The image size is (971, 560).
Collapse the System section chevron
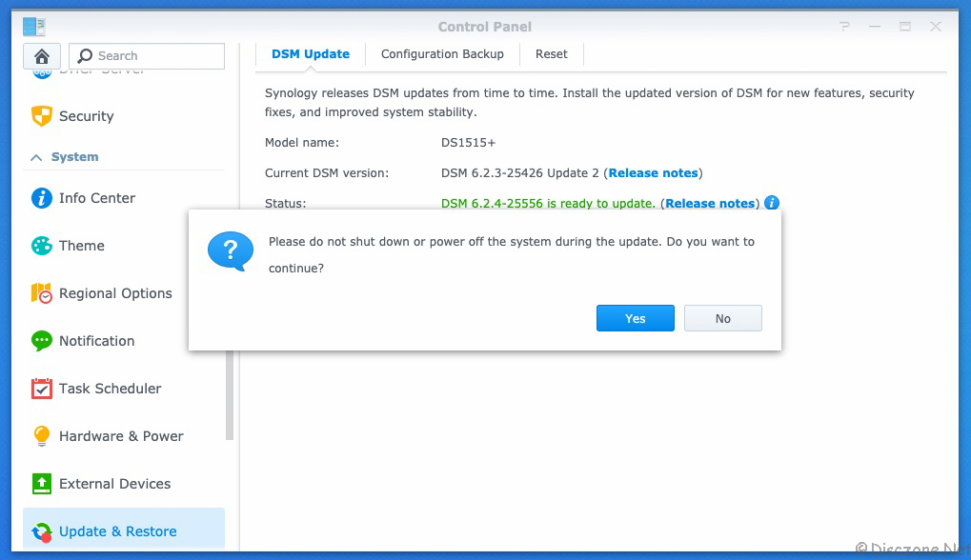36,157
